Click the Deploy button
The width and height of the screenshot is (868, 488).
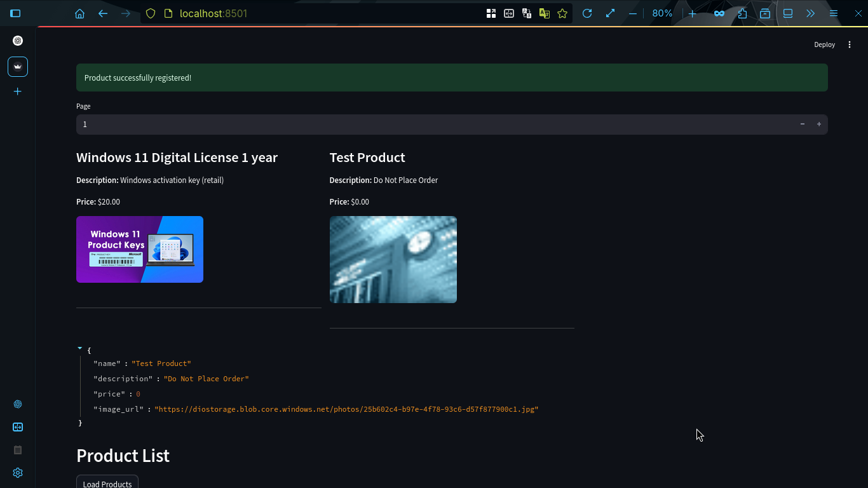click(x=824, y=44)
